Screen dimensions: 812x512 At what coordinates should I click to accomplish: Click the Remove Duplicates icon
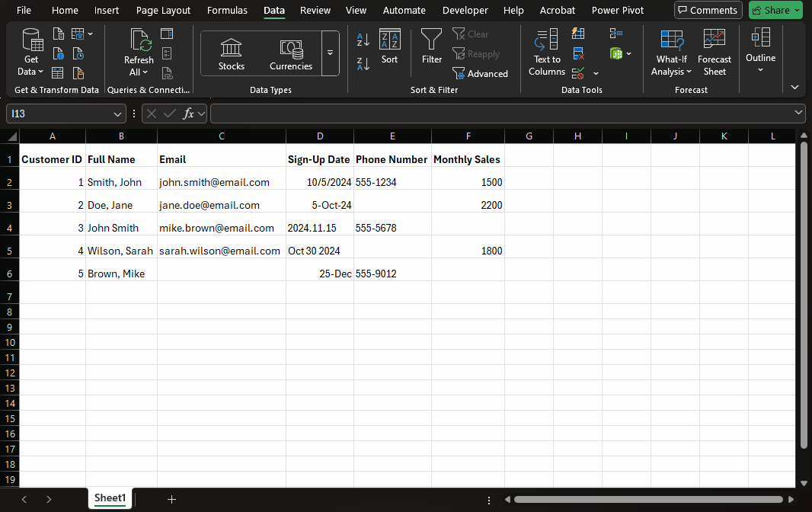coord(578,53)
